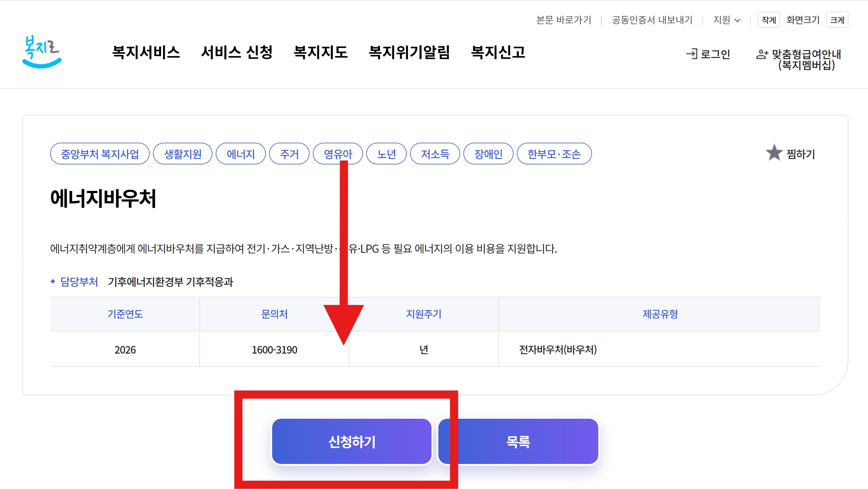Image resolution: width=868 pixels, height=489 pixels.
Task: Select the 중앙부처 복지사업 tag
Action: (100, 154)
